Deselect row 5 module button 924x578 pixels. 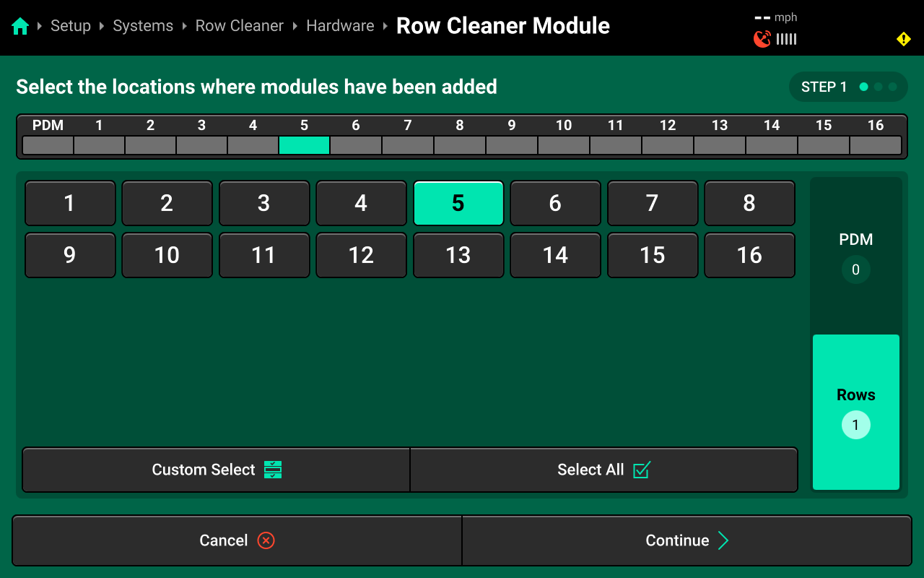click(x=458, y=203)
